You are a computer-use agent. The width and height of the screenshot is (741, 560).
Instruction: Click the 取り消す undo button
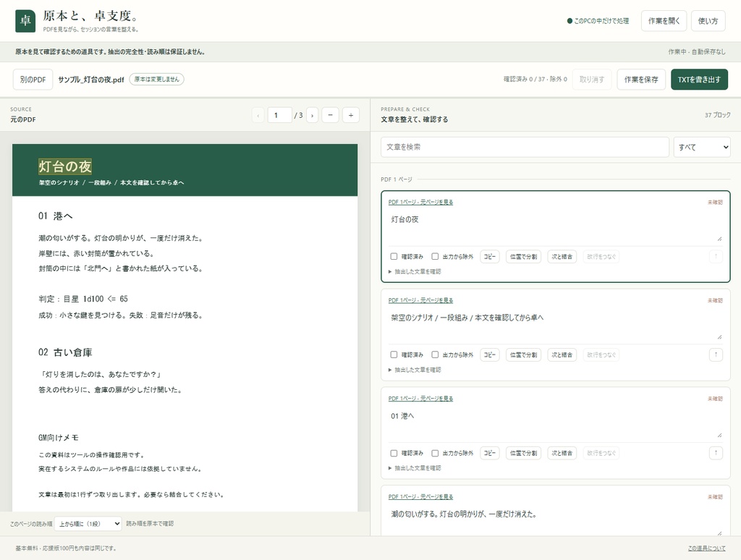point(592,80)
